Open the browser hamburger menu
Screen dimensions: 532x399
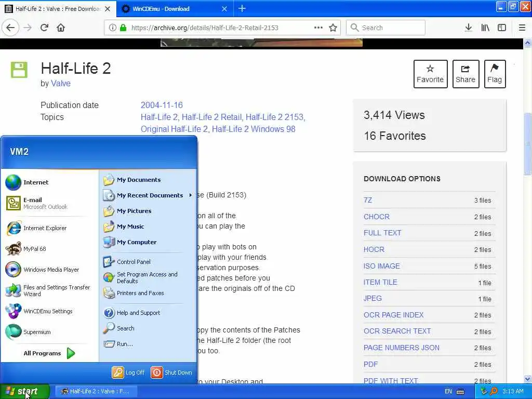click(522, 28)
